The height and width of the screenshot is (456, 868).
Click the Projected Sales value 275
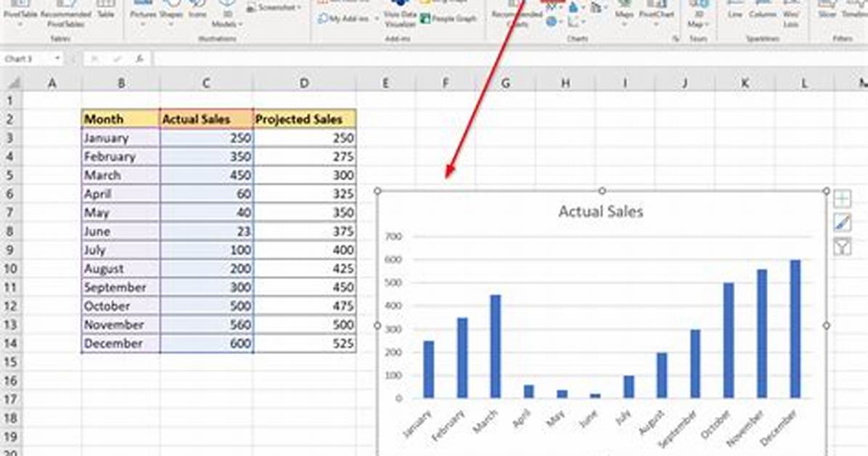305,156
